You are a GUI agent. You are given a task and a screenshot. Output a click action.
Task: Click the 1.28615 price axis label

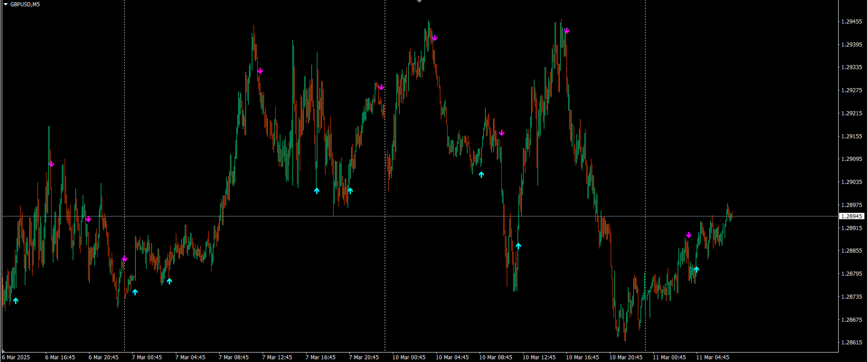point(851,343)
